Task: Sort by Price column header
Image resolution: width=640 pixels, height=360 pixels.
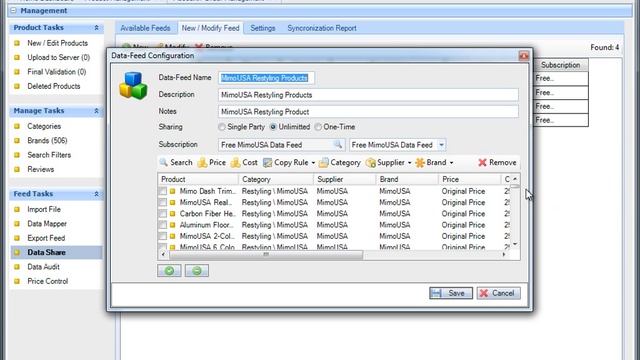Action: (x=469, y=179)
